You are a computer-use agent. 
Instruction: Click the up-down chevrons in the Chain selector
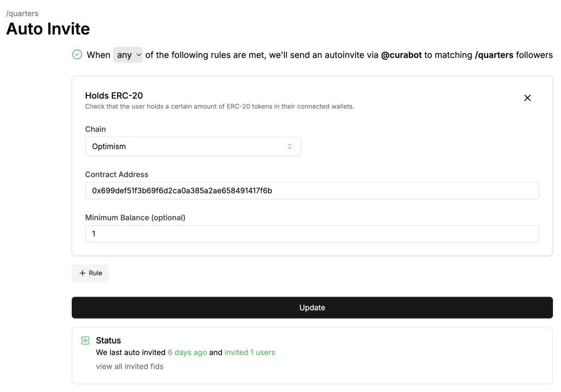(x=290, y=147)
